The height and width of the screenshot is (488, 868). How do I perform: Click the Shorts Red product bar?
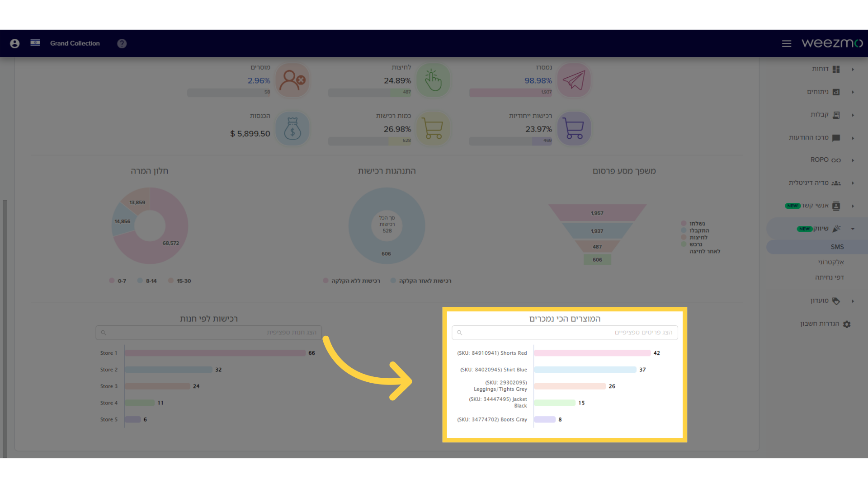coord(592,353)
